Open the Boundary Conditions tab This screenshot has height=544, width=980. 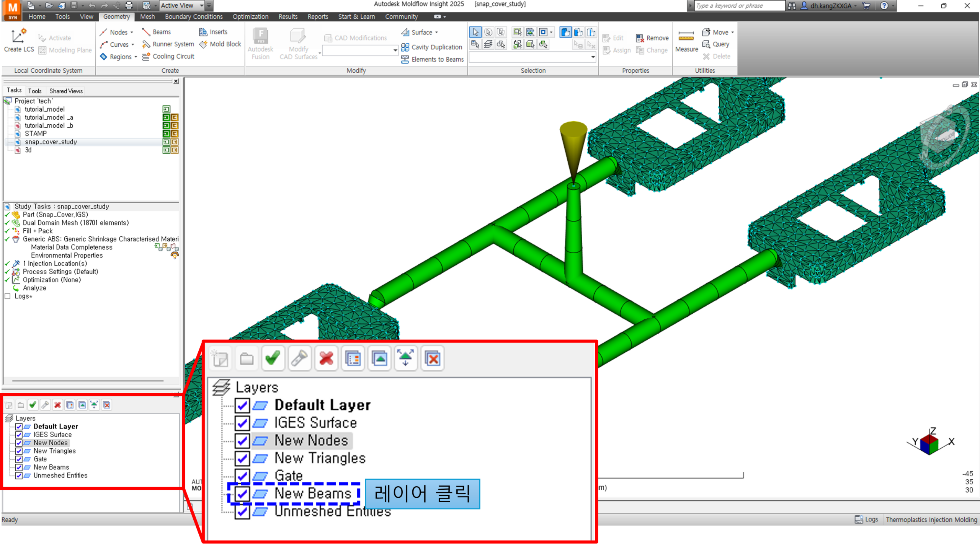pos(194,17)
